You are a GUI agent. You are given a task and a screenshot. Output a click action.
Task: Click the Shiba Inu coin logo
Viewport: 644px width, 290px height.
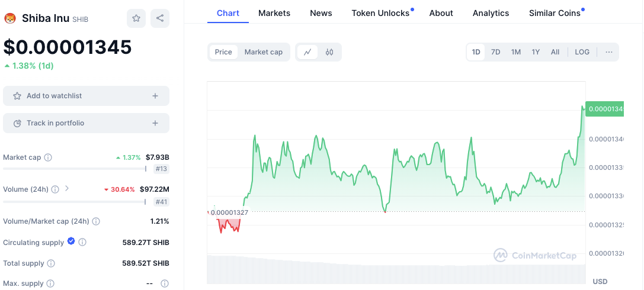coord(9,18)
